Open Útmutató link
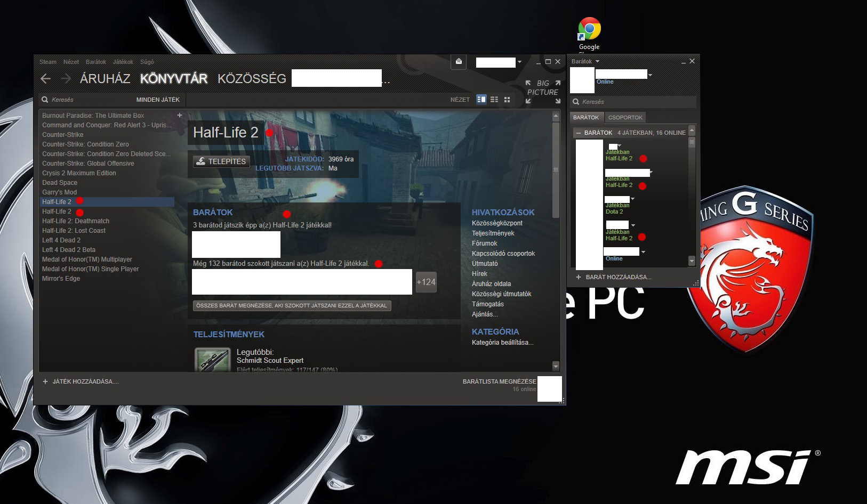Screen dimensions: 867x504 [485, 264]
